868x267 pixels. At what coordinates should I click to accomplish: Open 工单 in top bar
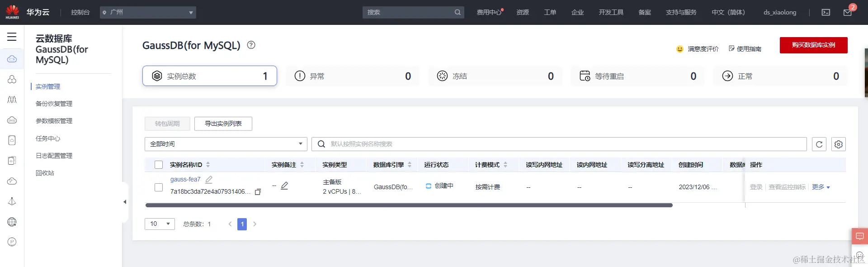[550, 12]
